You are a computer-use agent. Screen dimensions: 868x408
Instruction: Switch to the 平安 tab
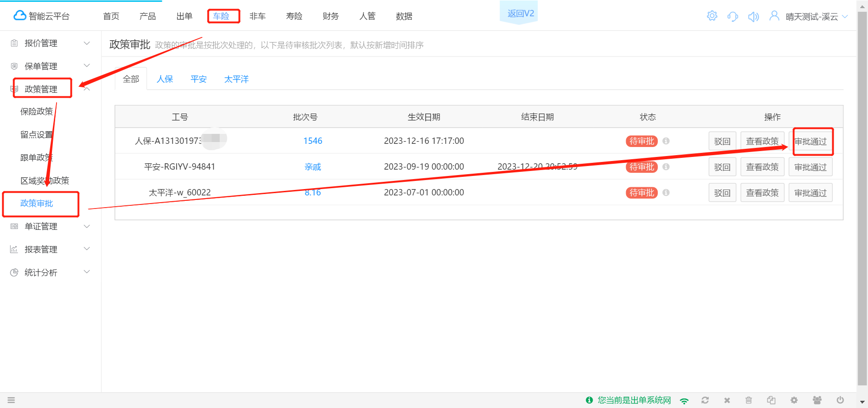pyautogui.click(x=199, y=79)
